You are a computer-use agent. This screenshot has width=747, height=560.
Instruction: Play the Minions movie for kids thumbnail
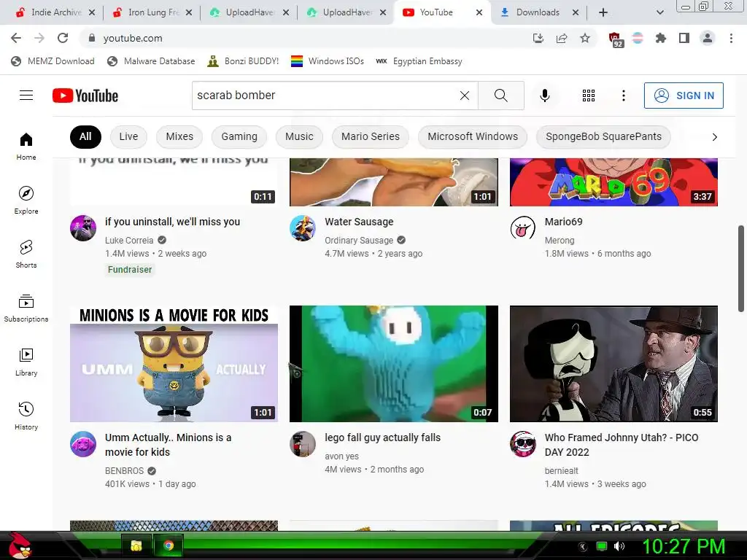click(174, 364)
